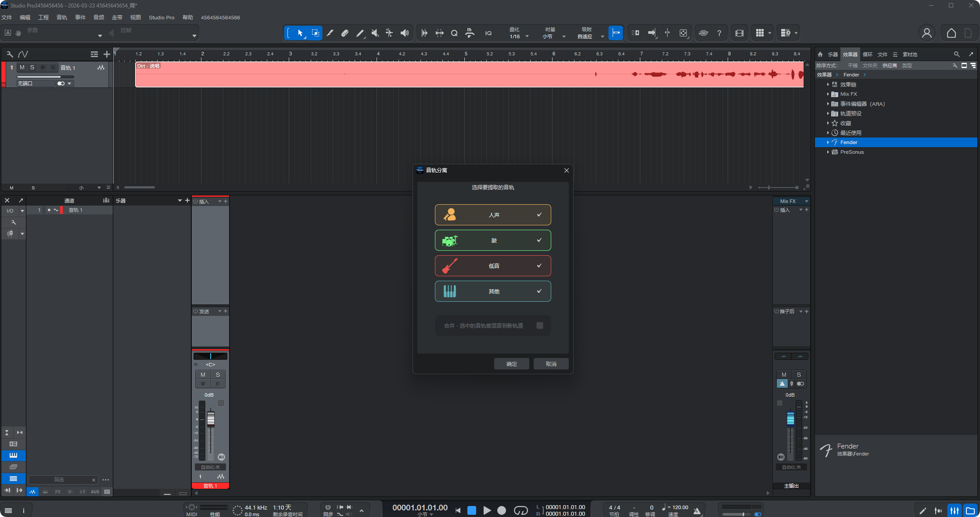
Task: Open the Video player film icon
Action: [739, 33]
